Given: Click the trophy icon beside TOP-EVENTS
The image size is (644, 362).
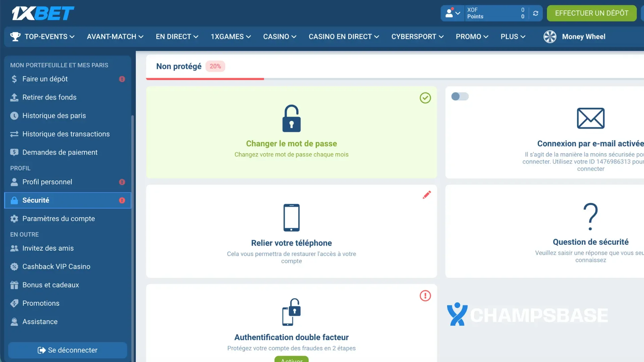Looking at the screenshot, I should (x=15, y=37).
